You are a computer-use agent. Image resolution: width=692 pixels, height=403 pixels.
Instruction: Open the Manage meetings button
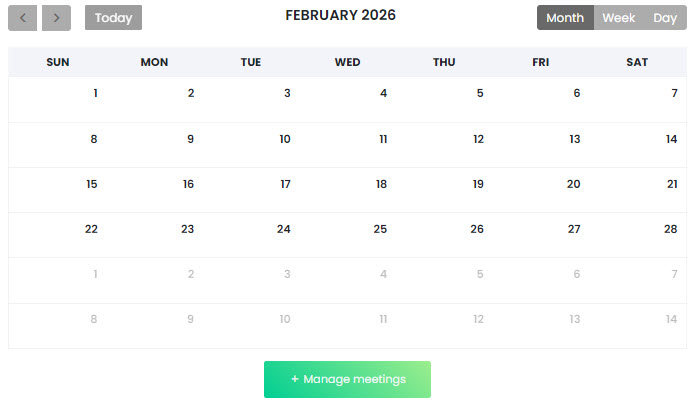(x=347, y=380)
